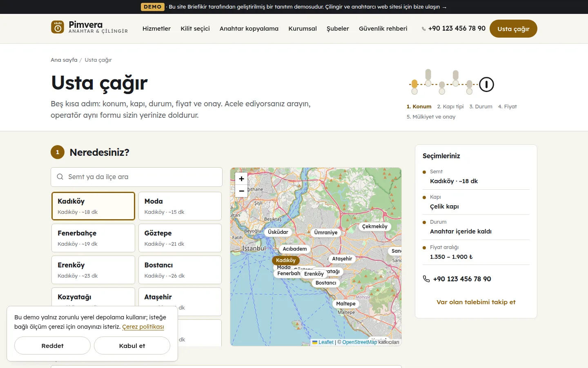This screenshot has height=368, width=588.
Task: Click the phone icon in Seçimleriniz panel
Action: coord(426,279)
